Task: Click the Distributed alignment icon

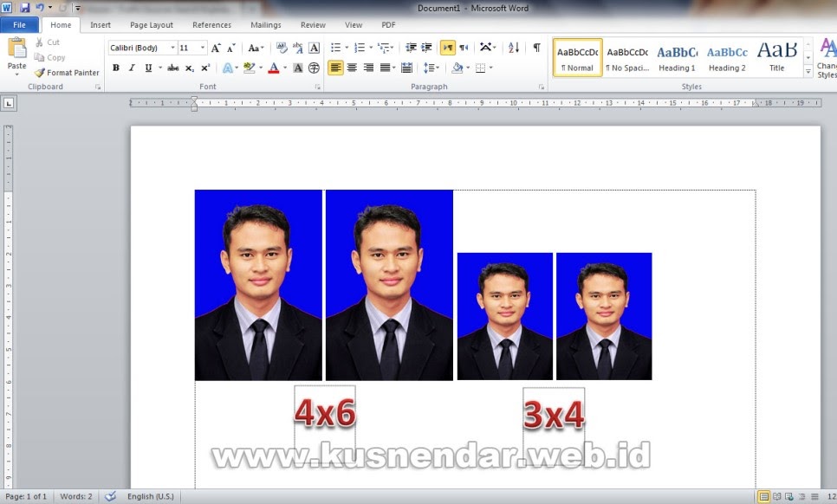Action: tap(406, 68)
